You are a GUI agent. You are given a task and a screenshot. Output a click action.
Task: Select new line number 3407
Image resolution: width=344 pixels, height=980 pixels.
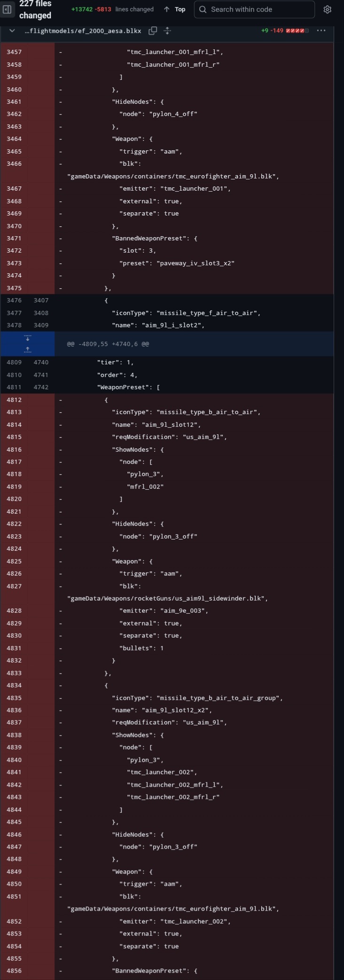pyautogui.click(x=41, y=301)
